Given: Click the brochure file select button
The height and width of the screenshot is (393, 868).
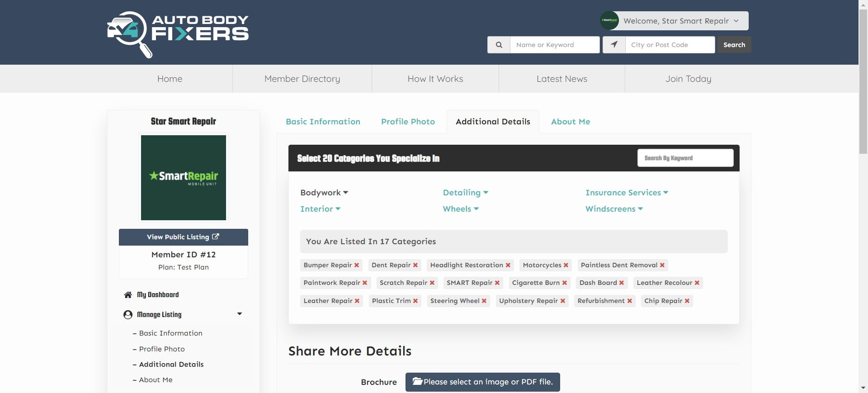Looking at the screenshot, I should pos(482,382).
